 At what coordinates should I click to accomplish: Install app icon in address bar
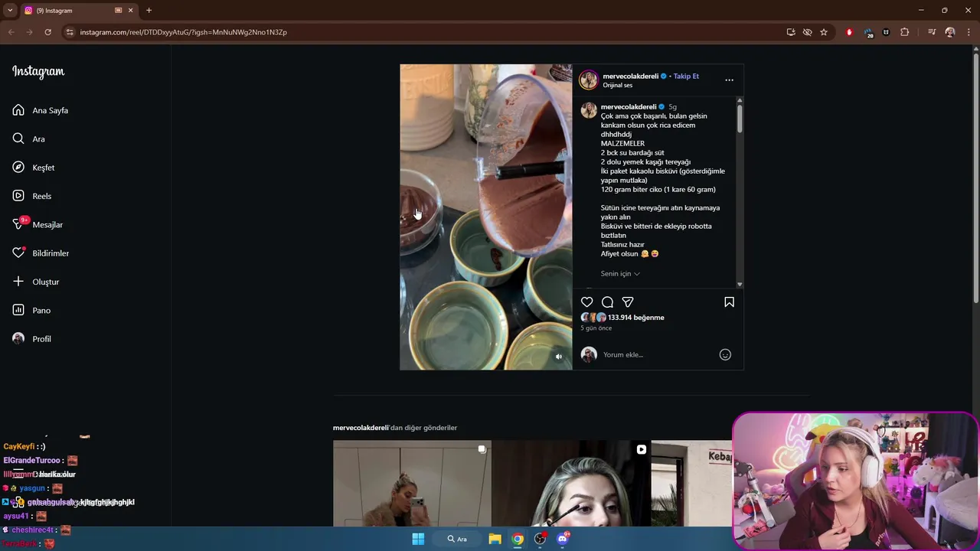click(791, 32)
